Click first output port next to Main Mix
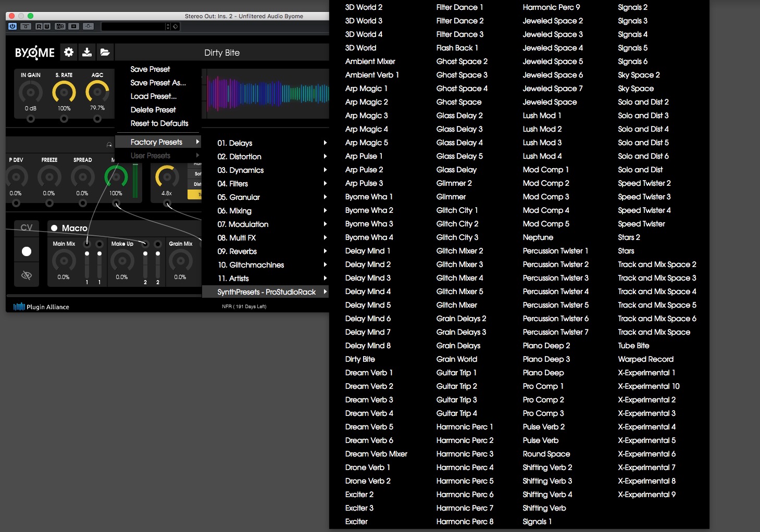This screenshot has height=532, width=760. point(87,244)
